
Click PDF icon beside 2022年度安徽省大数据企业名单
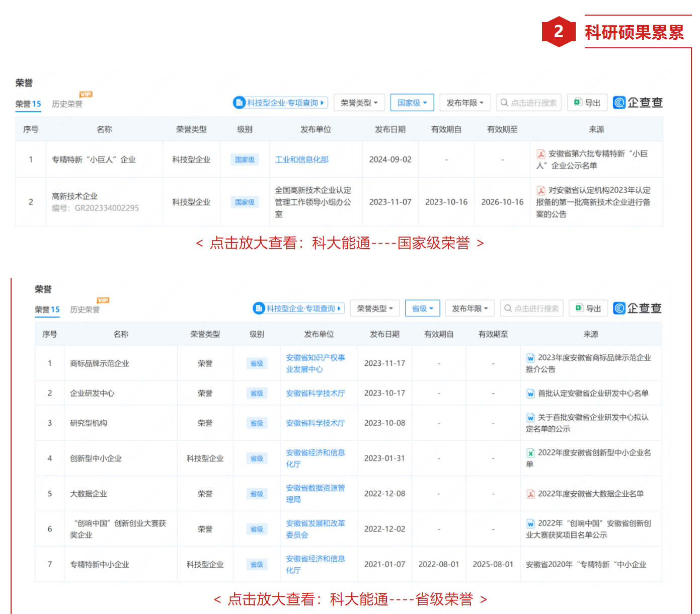coord(530,494)
